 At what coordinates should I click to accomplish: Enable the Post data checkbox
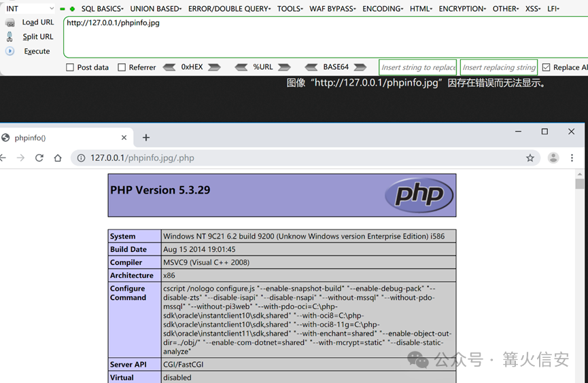coord(70,67)
